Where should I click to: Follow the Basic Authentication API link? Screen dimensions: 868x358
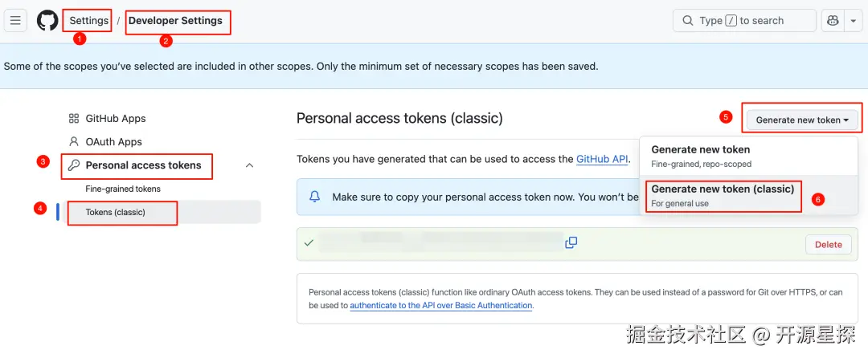click(441, 306)
